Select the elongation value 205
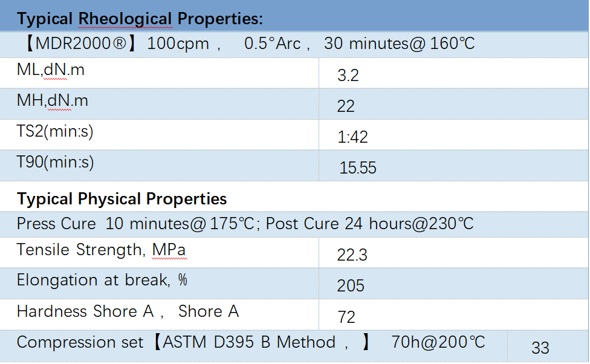The image size is (590, 364). click(x=351, y=286)
